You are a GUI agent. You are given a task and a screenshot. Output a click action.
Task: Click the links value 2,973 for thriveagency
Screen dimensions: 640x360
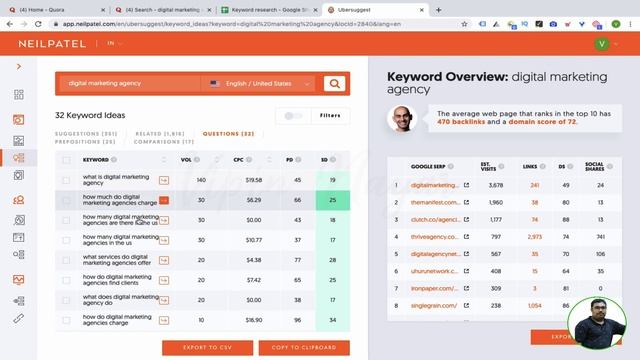tap(534, 237)
